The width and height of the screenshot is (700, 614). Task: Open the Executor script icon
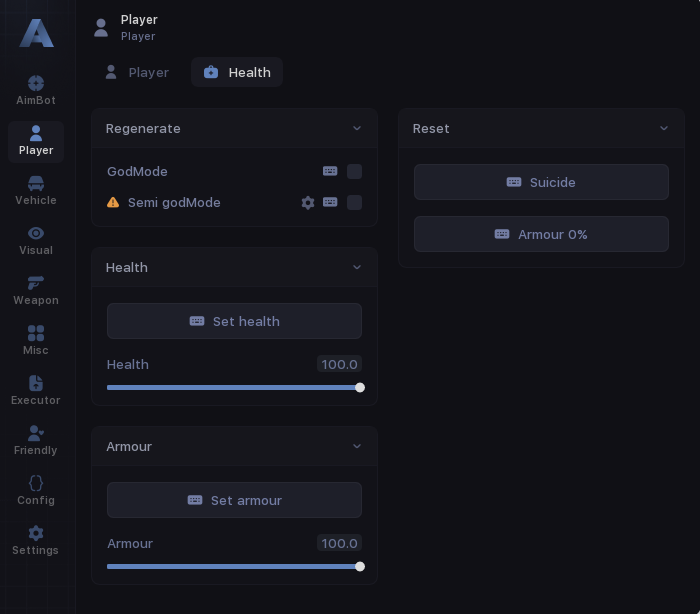pos(36,384)
